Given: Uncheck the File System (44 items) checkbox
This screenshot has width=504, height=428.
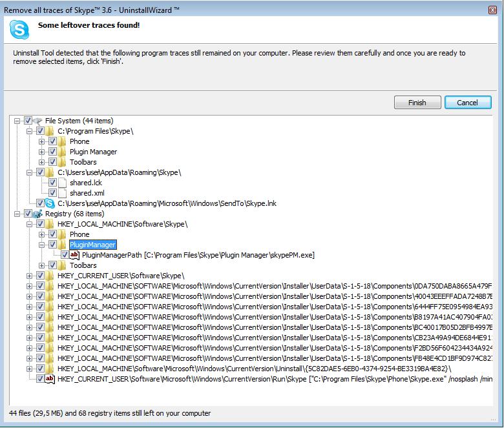Looking at the screenshot, I should pyautogui.click(x=28, y=121).
